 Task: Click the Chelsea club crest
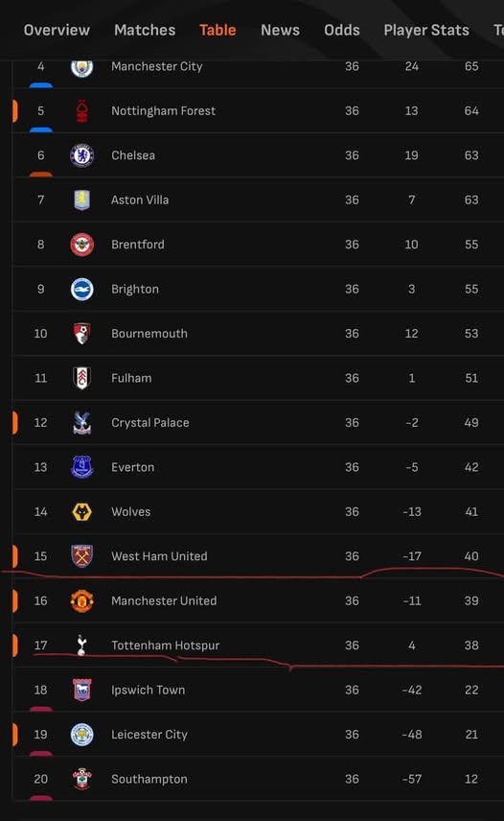point(82,155)
